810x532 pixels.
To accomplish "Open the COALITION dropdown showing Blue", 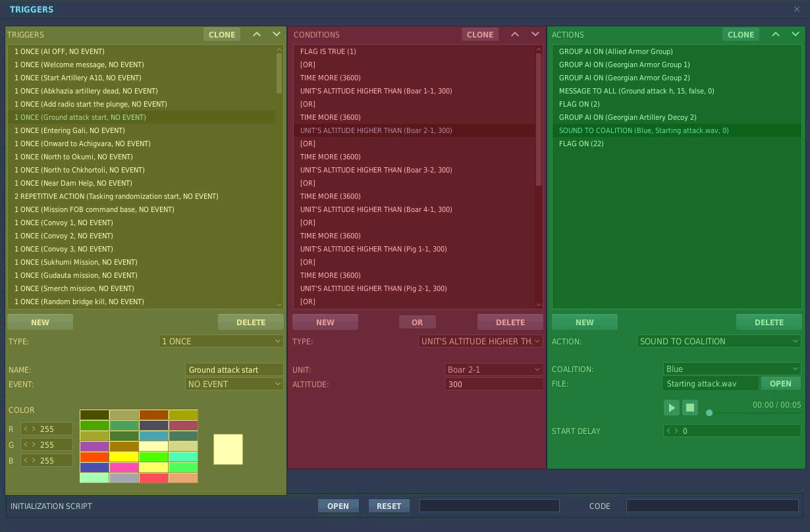I will pos(732,369).
